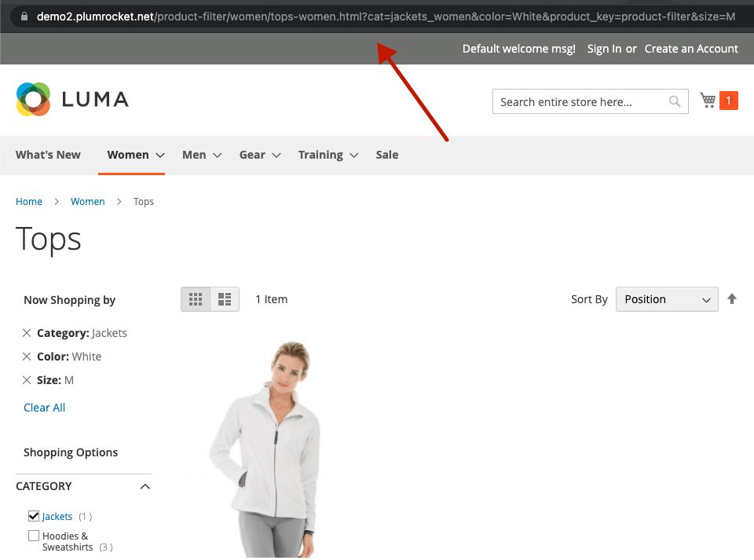The image size is (754, 560).
Task: Expand the Training menu chevron
Action: [354, 155]
